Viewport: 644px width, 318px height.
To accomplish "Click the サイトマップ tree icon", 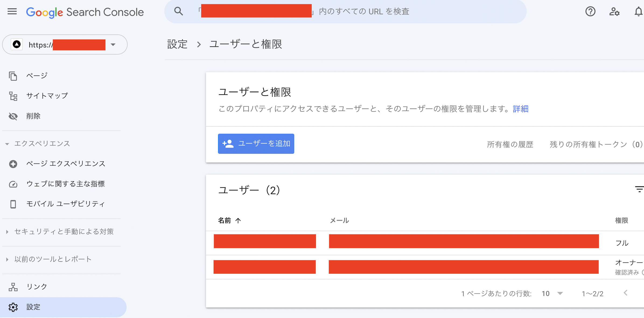I will point(13,96).
